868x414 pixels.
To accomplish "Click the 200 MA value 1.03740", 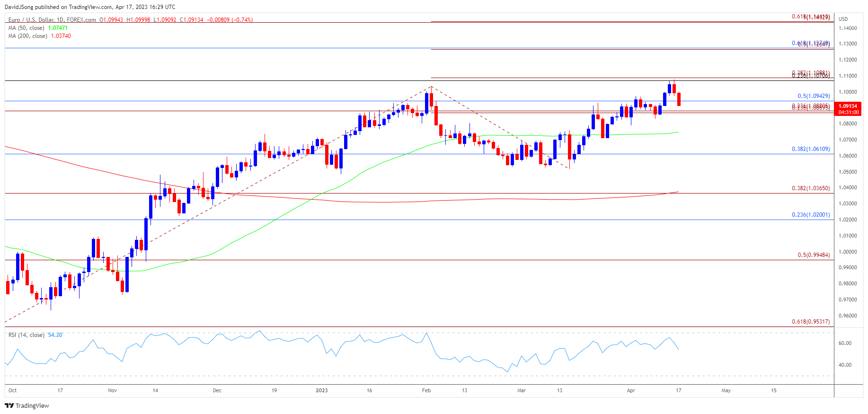I will point(61,36).
